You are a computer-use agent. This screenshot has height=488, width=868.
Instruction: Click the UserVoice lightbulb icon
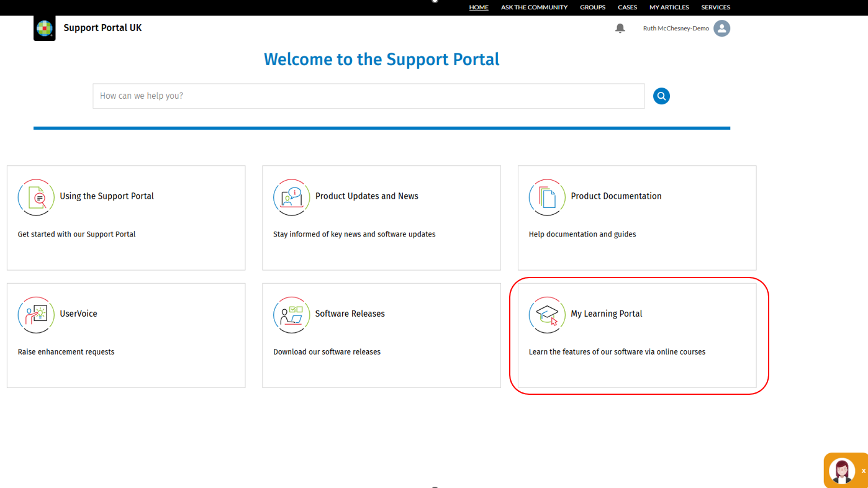click(x=36, y=315)
